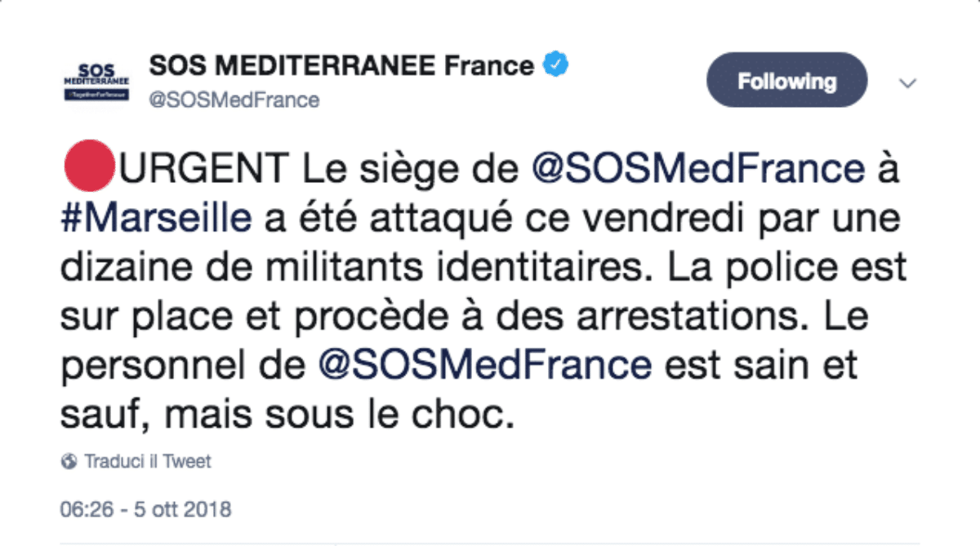Click the gray @SOSMedFrance handle under account name

pos(233,100)
